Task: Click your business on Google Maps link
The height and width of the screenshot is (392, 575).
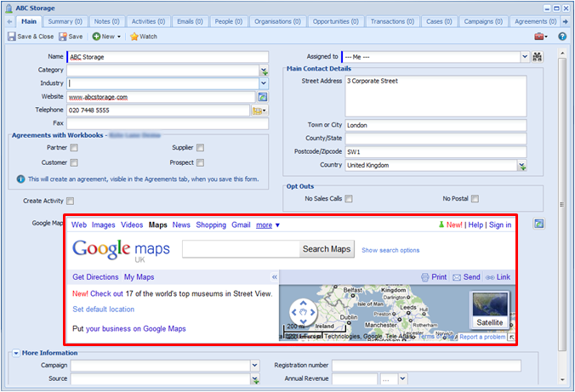Action: (136, 329)
